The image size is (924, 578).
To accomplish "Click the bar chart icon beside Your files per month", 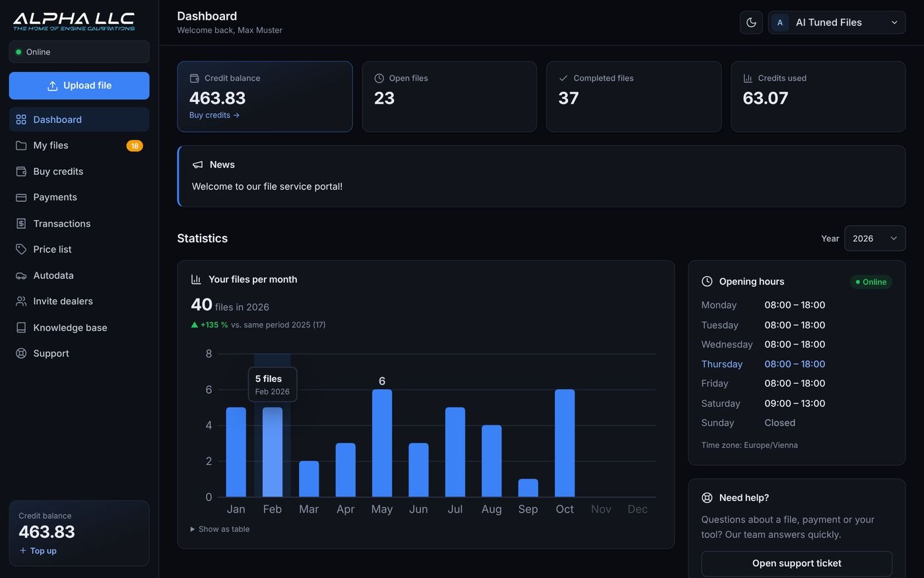I will pos(196,279).
